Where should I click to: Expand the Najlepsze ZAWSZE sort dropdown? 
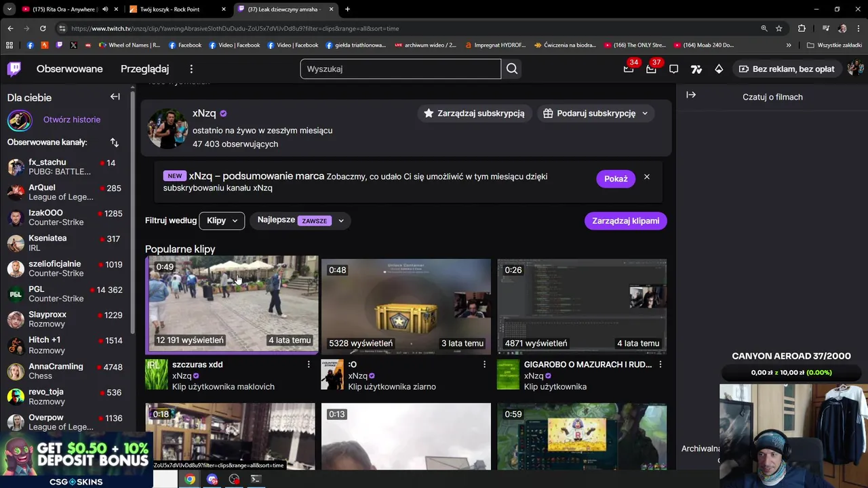click(x=301, y=220)
